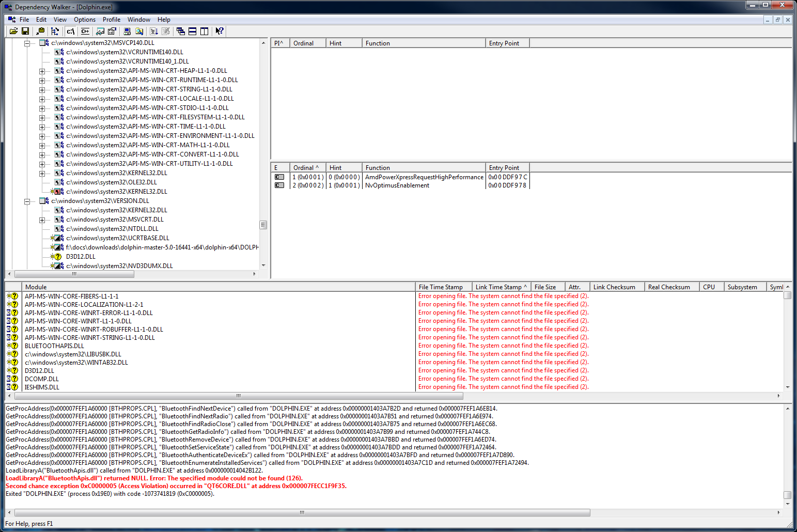The image size is (797, 532).
Task: Expand the MSVCRT.DLL tree node
Action: click(x=42, y=220)
